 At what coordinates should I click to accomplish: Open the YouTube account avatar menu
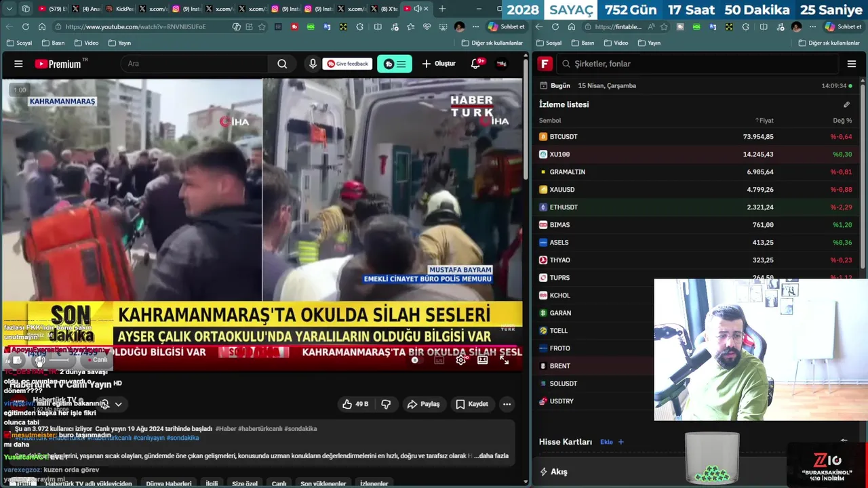pos(502,64)
